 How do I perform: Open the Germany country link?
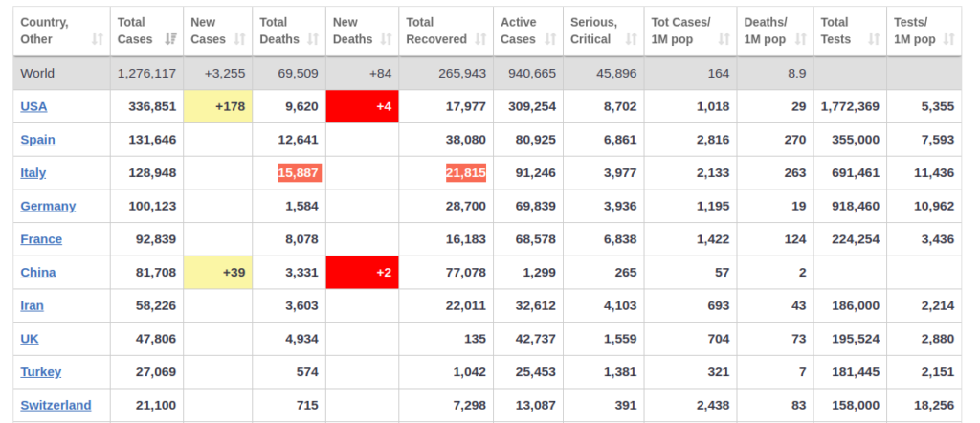[48, 206]
